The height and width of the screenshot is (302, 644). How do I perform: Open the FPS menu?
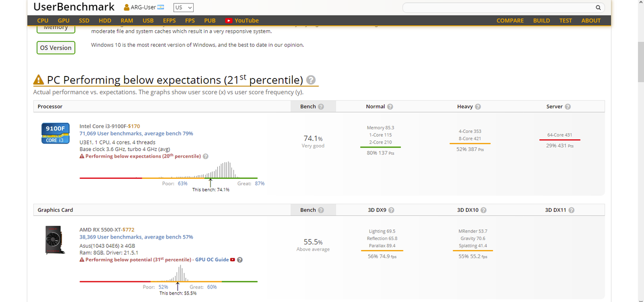190,21
